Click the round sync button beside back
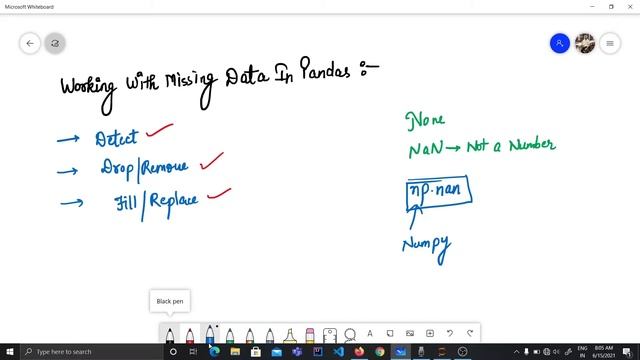This screenshot has height=360, width=640. (55, 43)
